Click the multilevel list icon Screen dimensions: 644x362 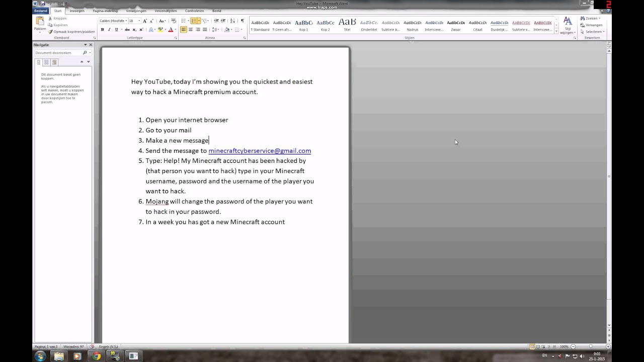[204, 21]
